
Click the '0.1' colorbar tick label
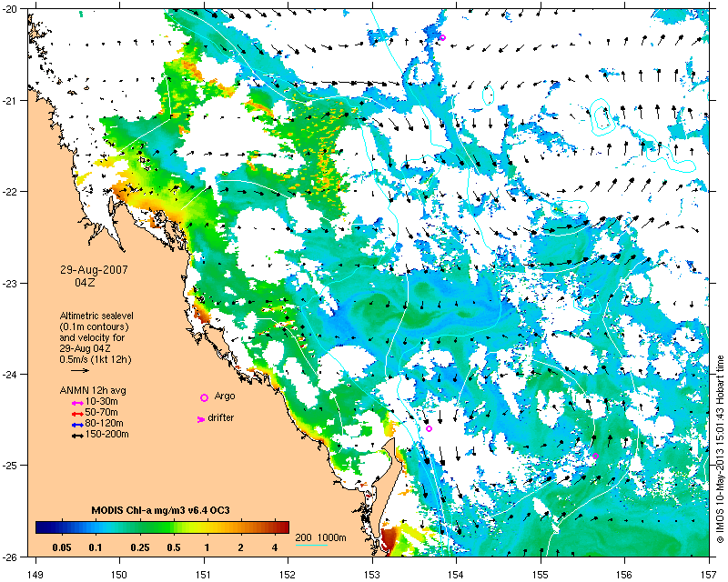[x=96, y=547]
